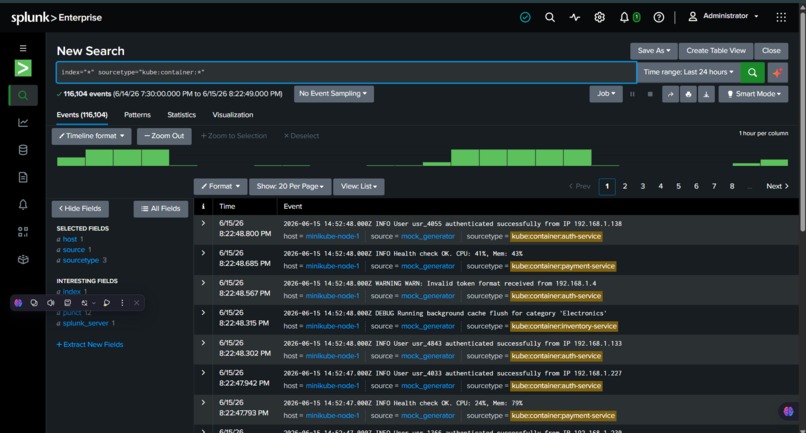This screenshot has width=806, height=433.
Task: Open the No Event Sampling dropdown
Action: (x=334, y=94)
